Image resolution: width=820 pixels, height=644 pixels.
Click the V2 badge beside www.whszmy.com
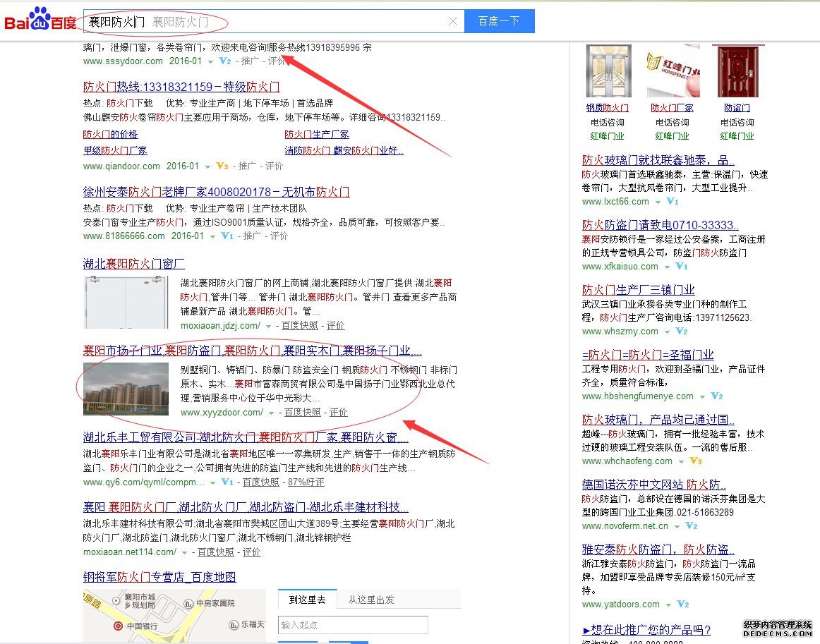click(682, 332)
